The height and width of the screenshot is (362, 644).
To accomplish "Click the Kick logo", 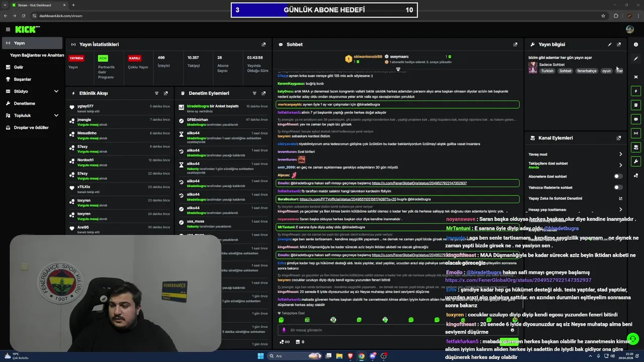I will pyautogui.click(x=28, y=30).
